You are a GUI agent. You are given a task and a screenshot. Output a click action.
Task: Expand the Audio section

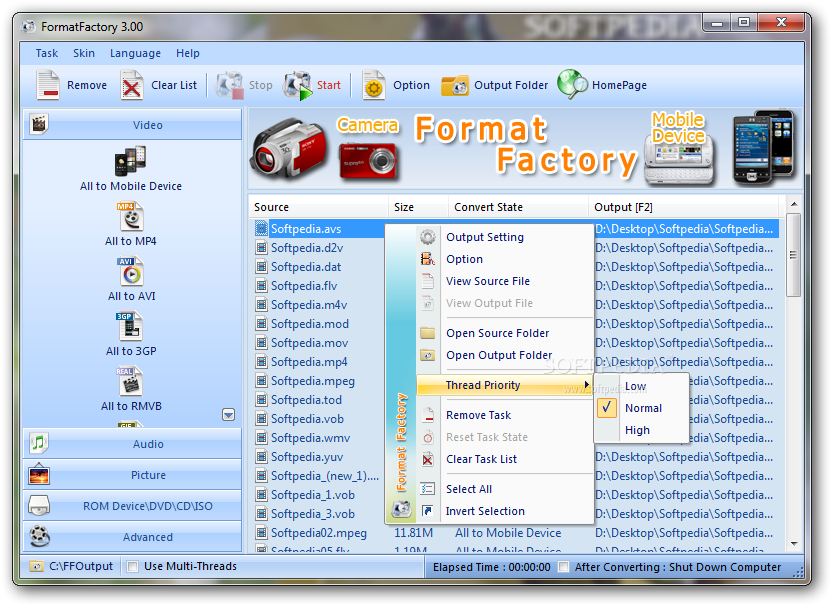(132, 444)
